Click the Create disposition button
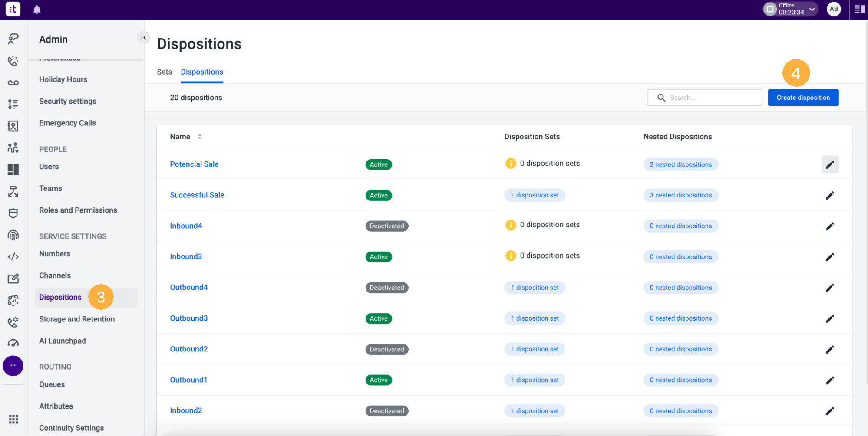The height and width of the screenshot is (436, 868). (803, 98)
